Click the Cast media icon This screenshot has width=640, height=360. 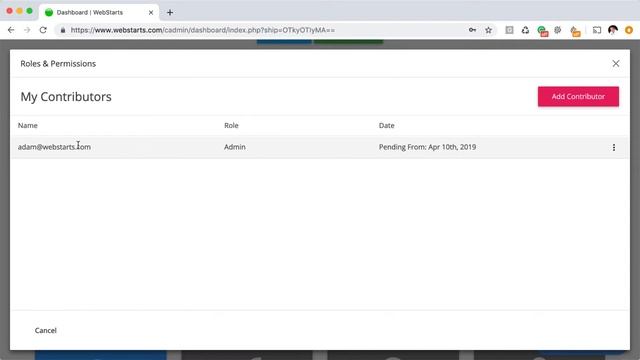click(597, 30)
